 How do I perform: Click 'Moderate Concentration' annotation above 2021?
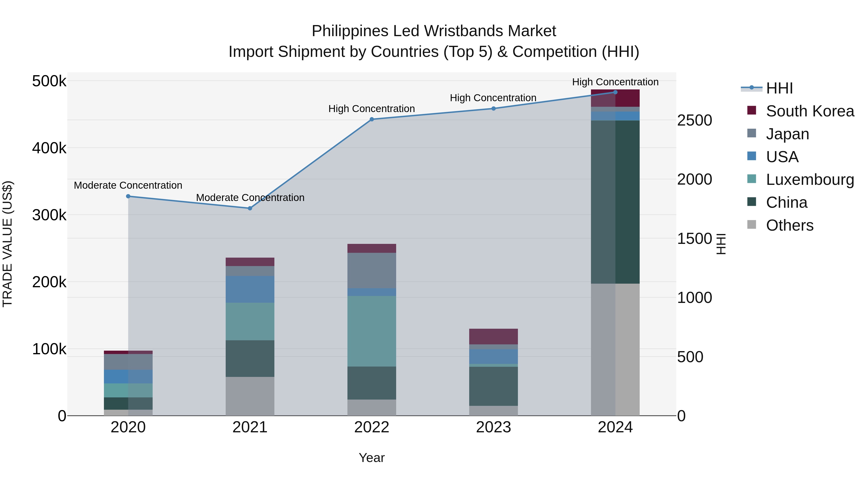tap(250, 197)
